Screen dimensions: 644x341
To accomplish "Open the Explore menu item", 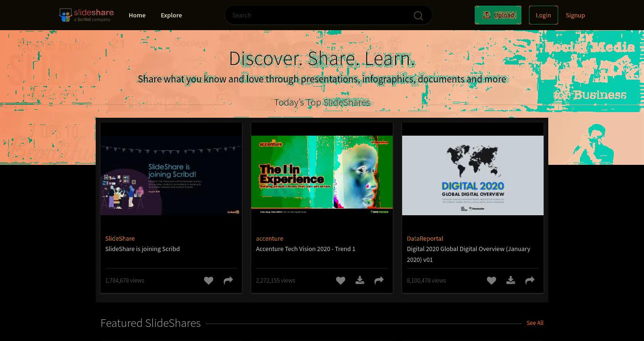I will (171, 15).
